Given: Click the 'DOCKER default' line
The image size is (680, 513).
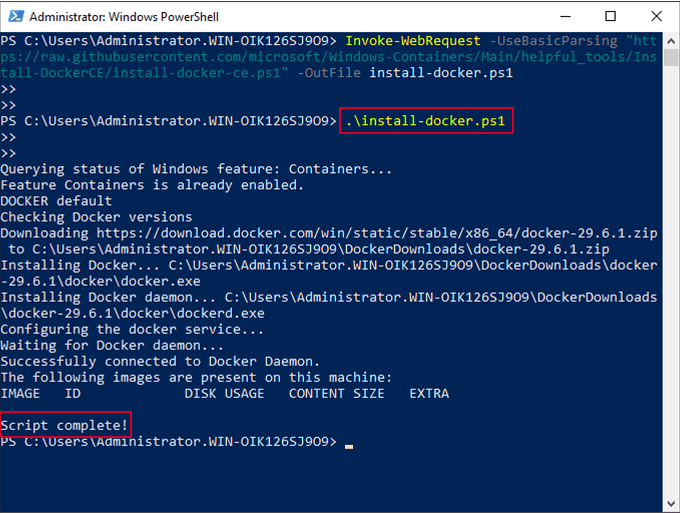Looking at the screenshot, I should pyautogui.click(x=56, y=201).
